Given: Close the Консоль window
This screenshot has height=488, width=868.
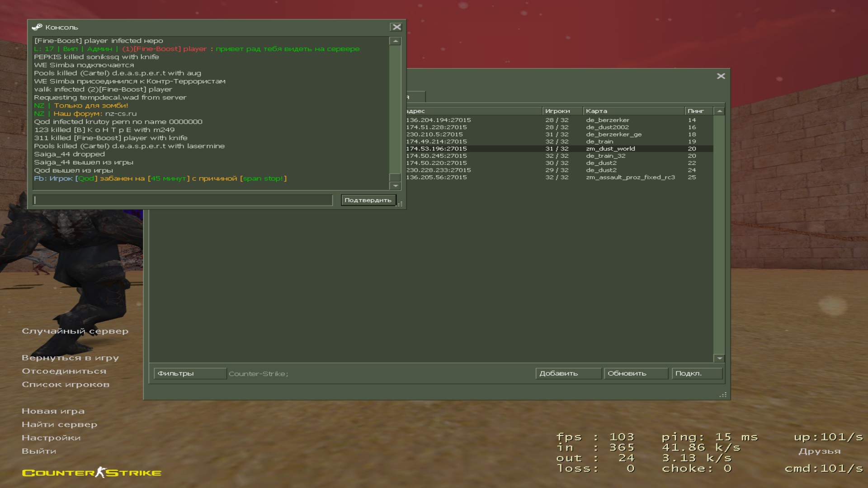Looking at the screenshot, I should point(396,27).
